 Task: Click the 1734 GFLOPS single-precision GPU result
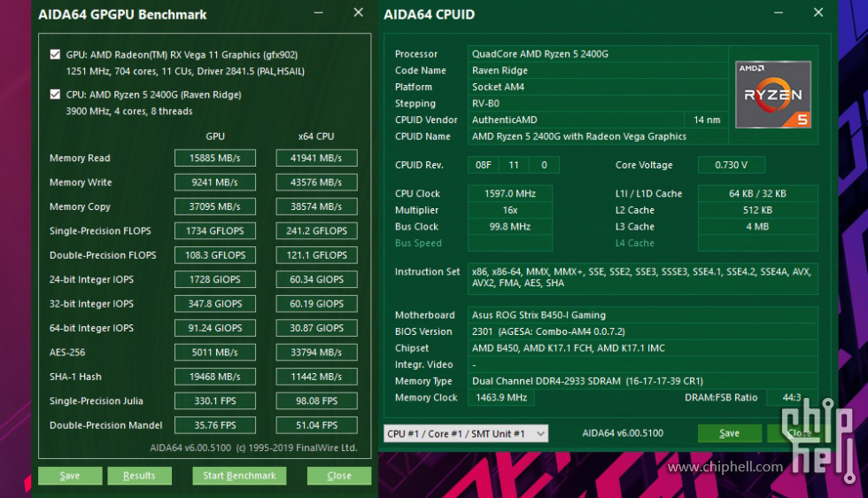pos(214,231)
